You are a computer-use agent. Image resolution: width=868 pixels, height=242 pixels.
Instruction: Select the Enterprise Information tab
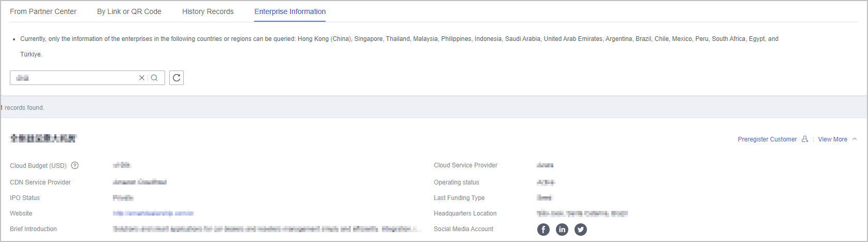coord(290,11)
